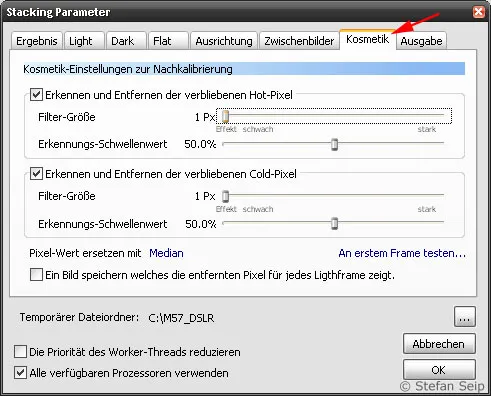
Task: Click Hot-Pixel Erkennungs-Schwellenwert slider handle
Action: tap(334, 144)
